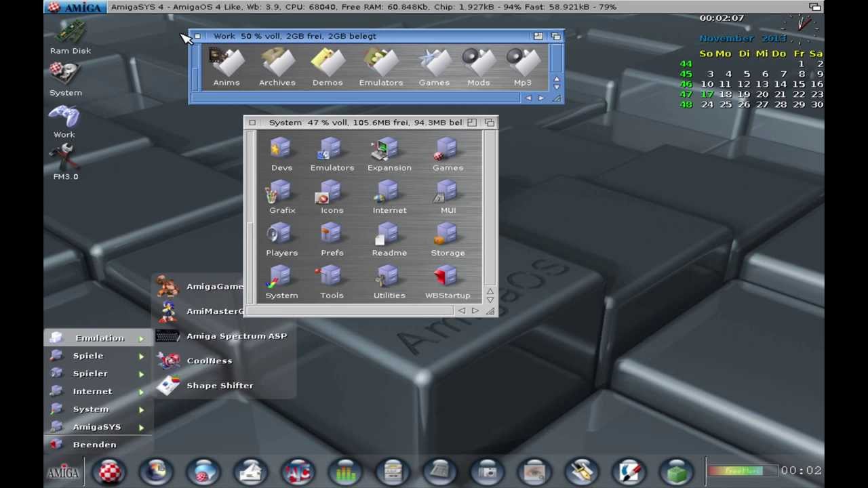Open the Grafix drawer in System window
Screen dimensions: 868x488
(282, 197)
